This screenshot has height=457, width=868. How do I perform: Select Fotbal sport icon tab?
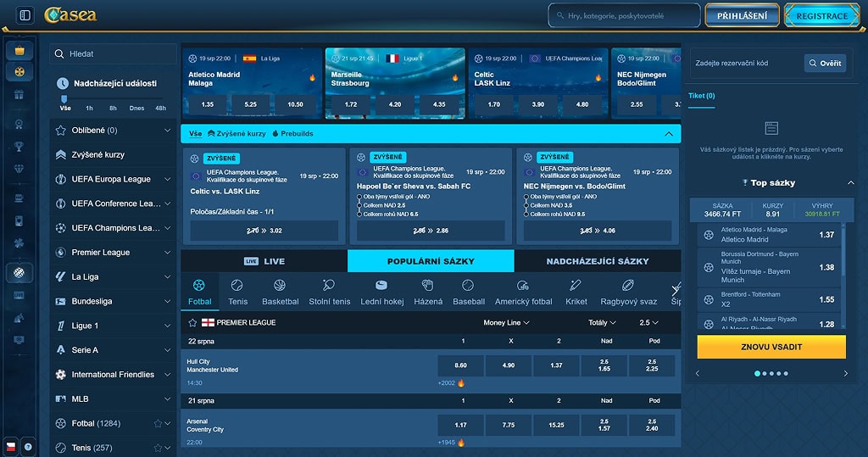pos(199,292)
